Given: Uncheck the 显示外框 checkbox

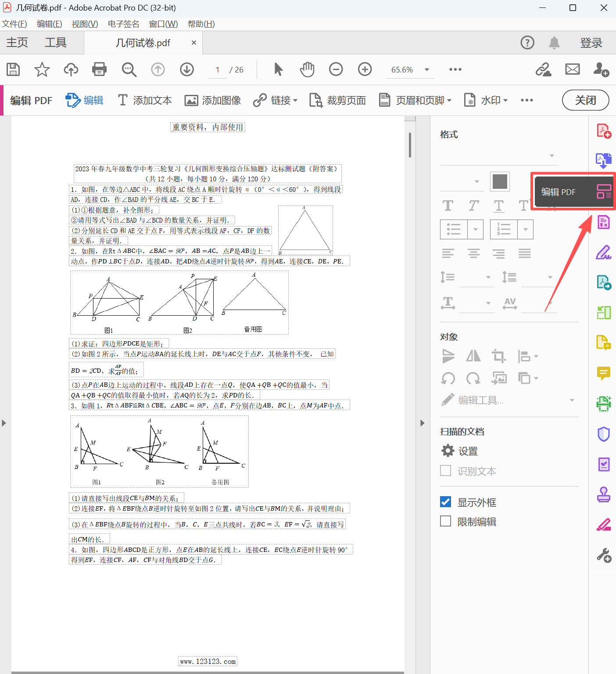Looking at the screenshot, I should coord(446,502).
